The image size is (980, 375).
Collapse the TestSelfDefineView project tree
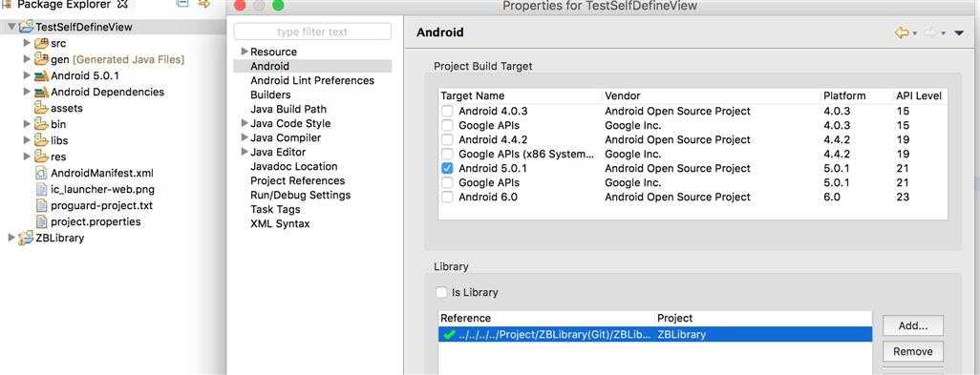coord(11,27)
